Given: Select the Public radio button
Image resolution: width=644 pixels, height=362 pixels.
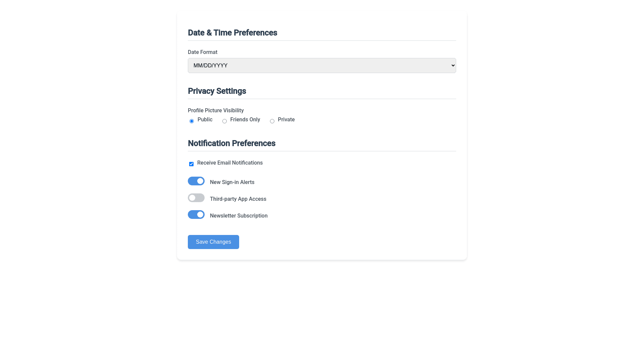Looking at the screenshot, I should (x=192, y=121).
